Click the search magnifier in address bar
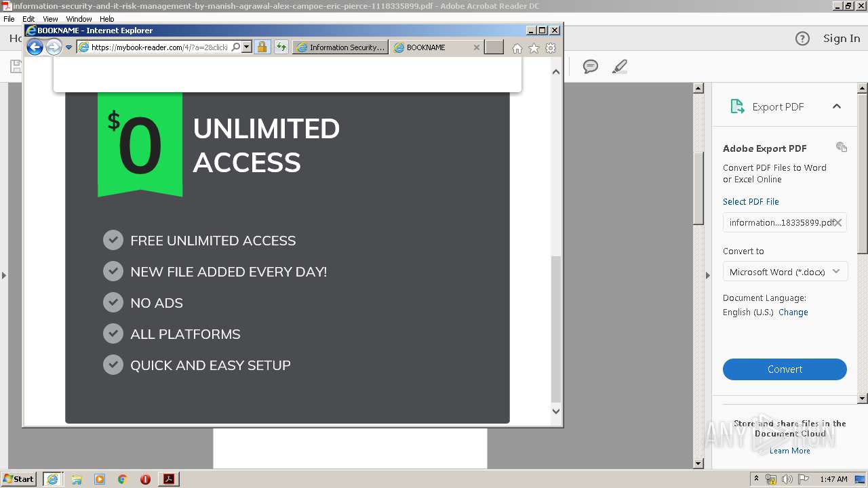This screenshot has width=868, height=488. pyautogui.click(x=235, y=47)
